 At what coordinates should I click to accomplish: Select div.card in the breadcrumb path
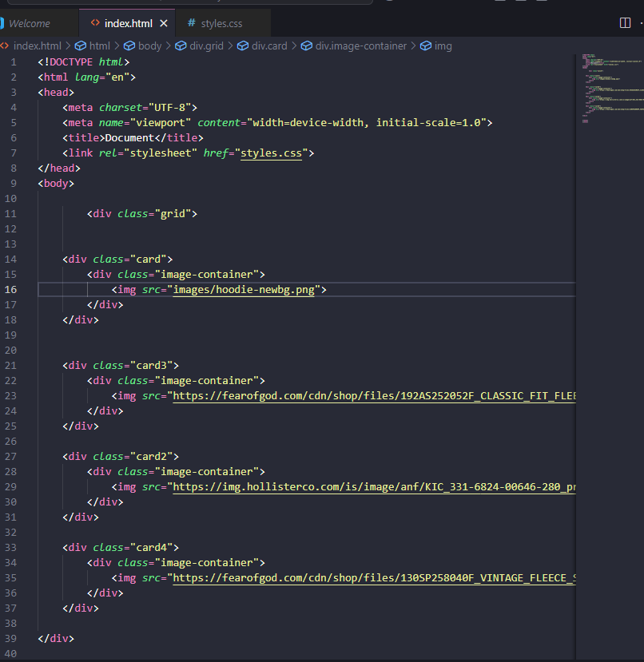[x=269, y=46]
